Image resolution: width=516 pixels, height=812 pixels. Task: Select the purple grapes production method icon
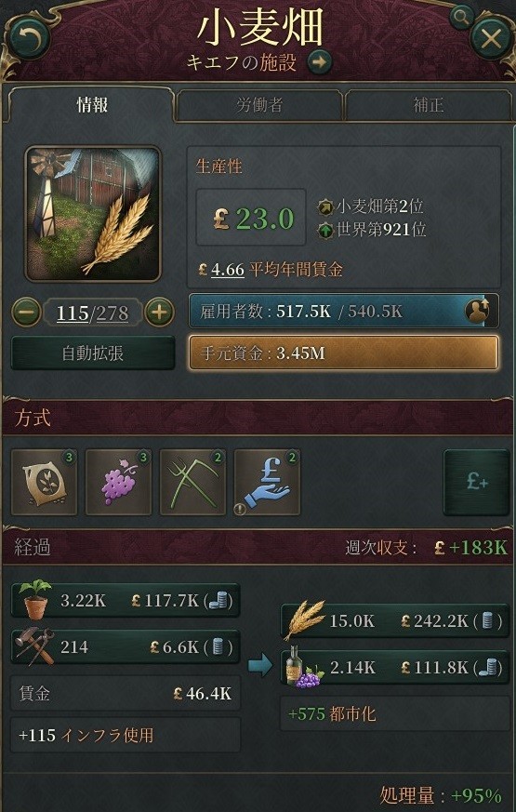pos(118,483)
